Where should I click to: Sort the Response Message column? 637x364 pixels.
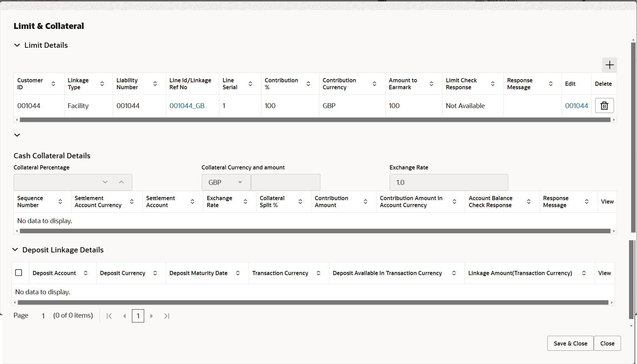click(x=551, y=83)
